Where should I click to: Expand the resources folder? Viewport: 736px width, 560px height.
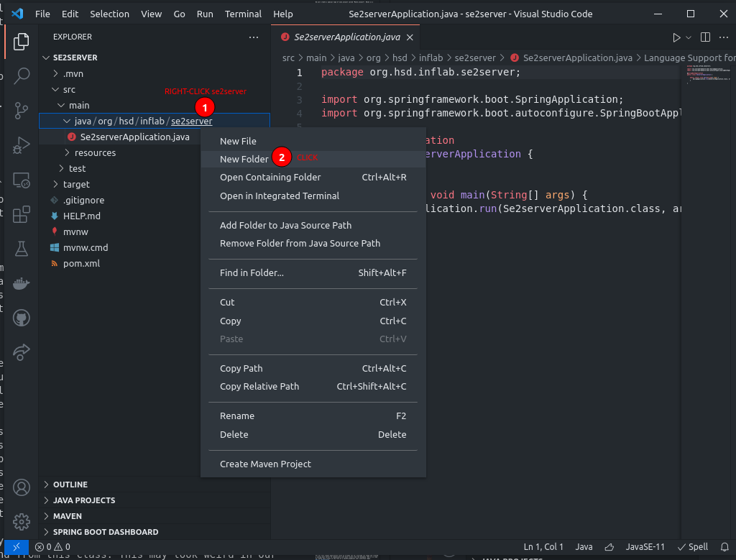(x=67, y=152)
